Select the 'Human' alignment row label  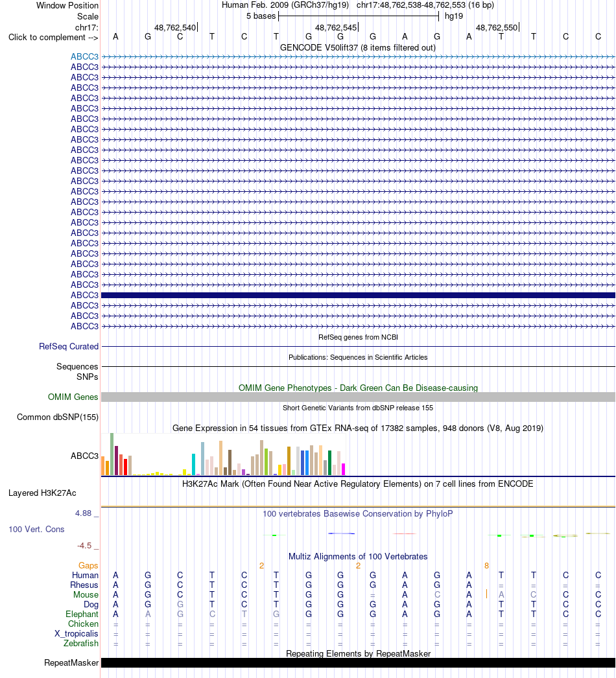(85, 576)
